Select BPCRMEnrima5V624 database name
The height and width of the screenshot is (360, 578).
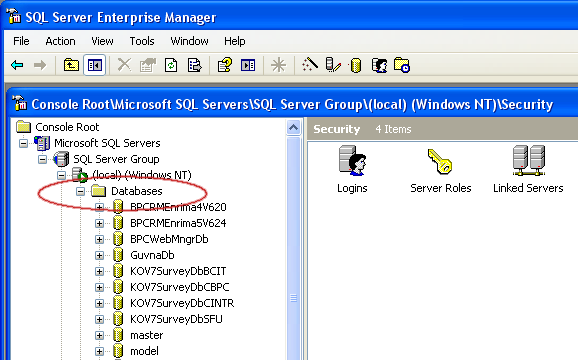(x=178, y=223)
